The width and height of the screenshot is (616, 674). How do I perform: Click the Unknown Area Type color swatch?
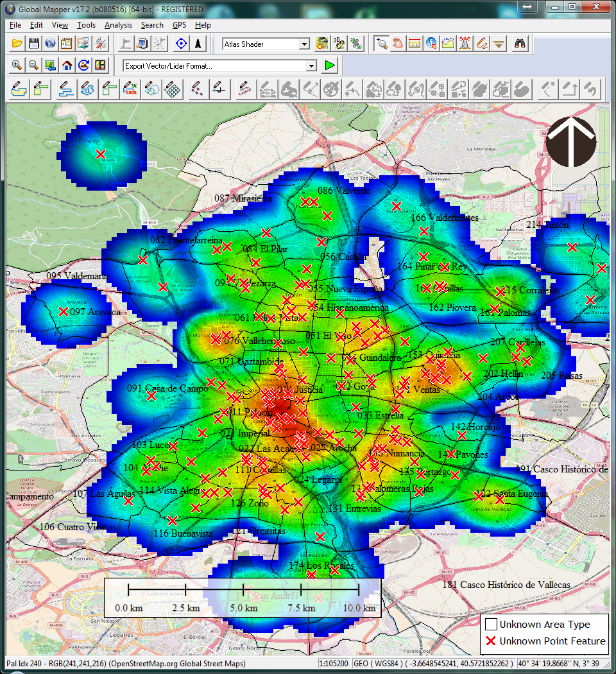pos(492,624)
